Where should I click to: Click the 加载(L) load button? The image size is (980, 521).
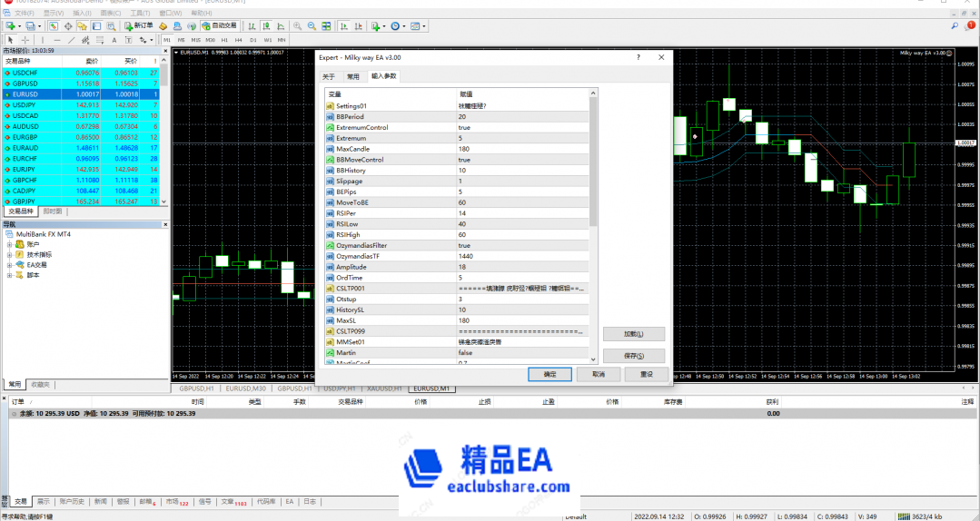pos(634,334)
